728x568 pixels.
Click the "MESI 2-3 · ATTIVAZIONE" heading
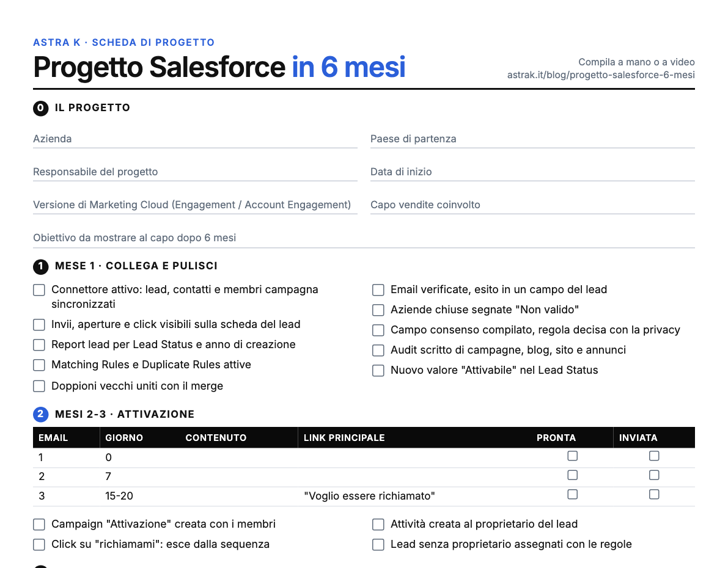(125, 415)
